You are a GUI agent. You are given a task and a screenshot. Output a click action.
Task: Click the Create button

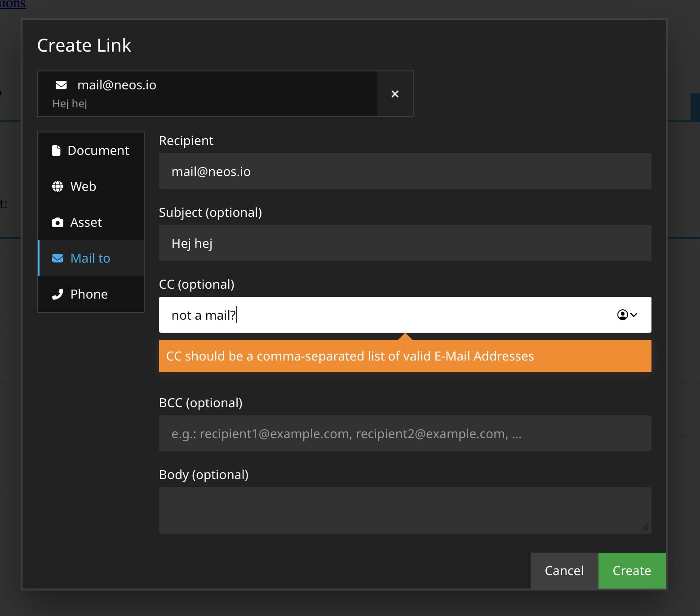point(632,571)
